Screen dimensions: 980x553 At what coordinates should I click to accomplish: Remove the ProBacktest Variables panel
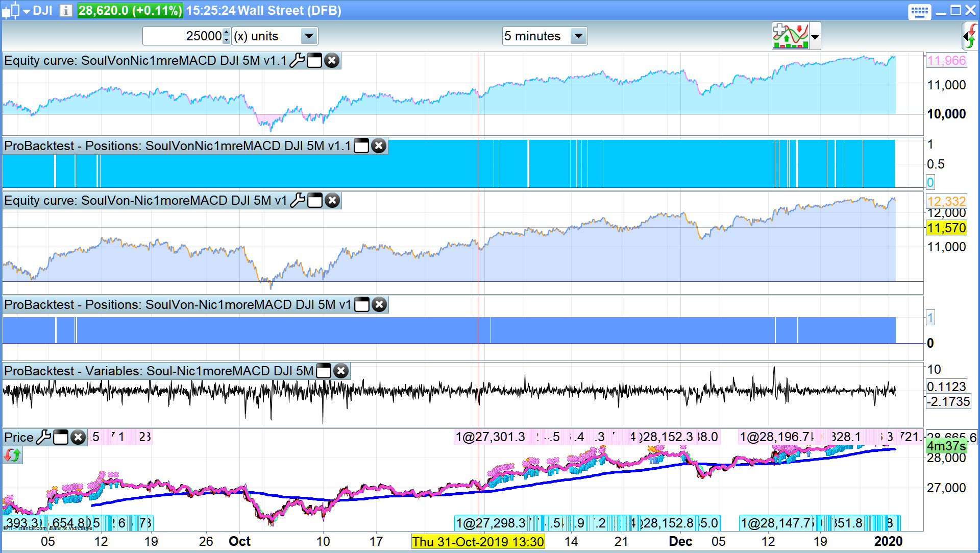click(x=341, y=371)
